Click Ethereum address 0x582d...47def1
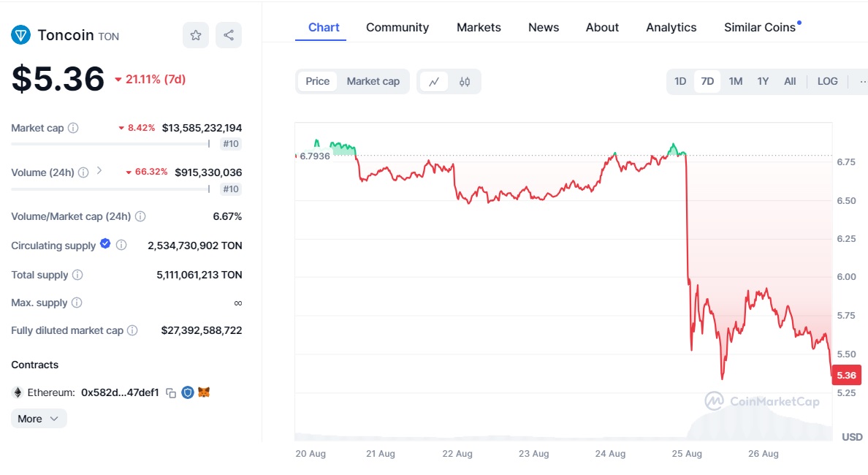The height and width of the screenshot is (475, 868). [120, 392]
